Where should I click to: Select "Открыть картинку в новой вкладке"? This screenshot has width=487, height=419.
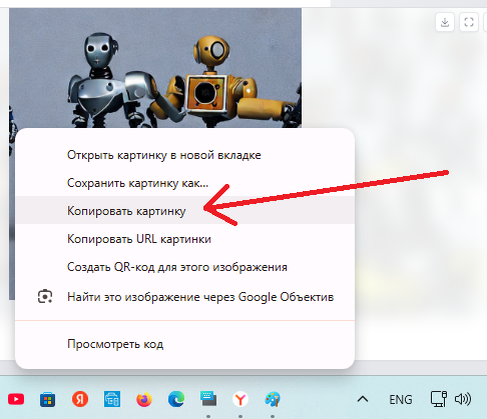click(185, 155)
